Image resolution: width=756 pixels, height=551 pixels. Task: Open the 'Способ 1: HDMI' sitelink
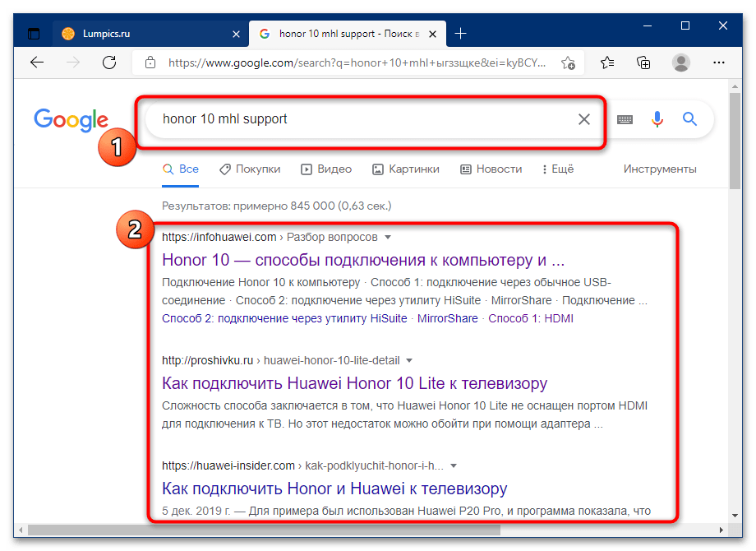[x=531, y=318]
